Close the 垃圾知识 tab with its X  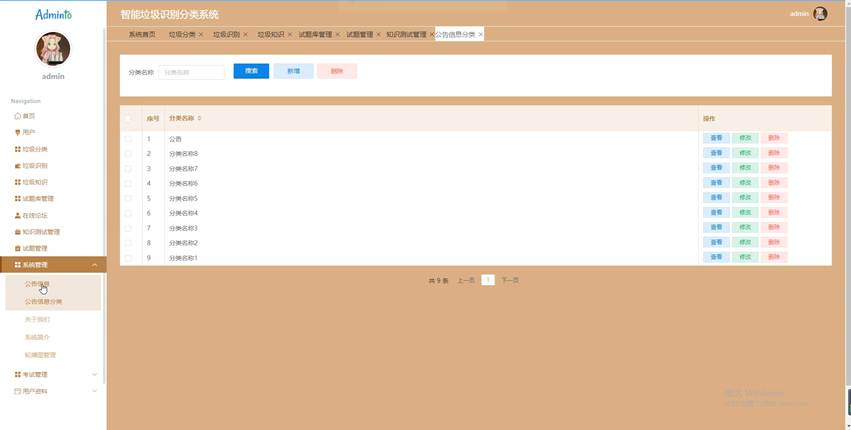290,34
